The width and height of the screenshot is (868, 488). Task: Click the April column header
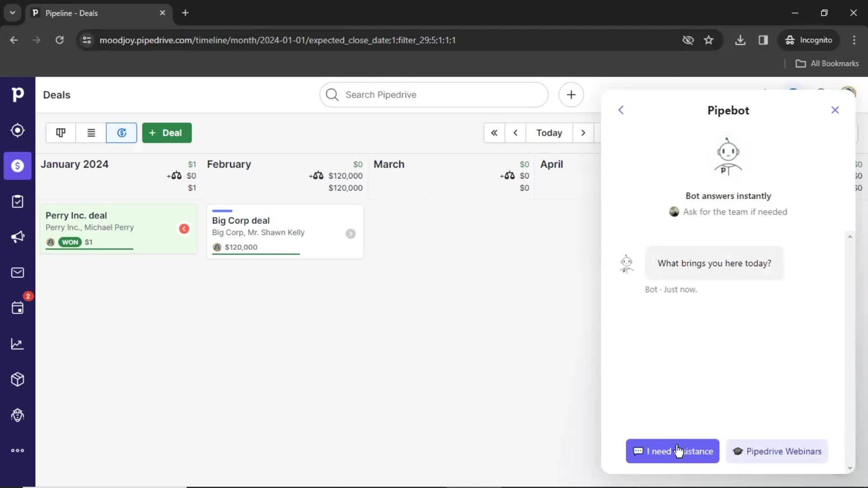point(552,164)
